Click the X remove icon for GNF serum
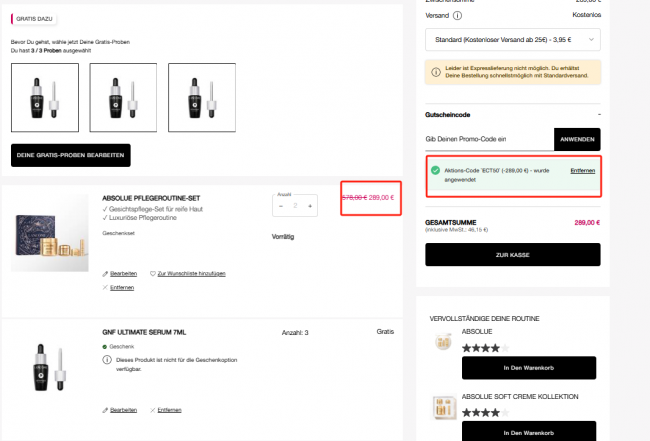Screen dimensions: 650x441 pos(153,410)
